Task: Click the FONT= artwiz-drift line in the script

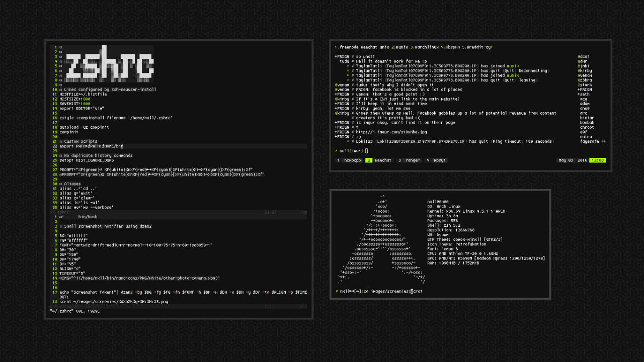Action: click(136, 245)
